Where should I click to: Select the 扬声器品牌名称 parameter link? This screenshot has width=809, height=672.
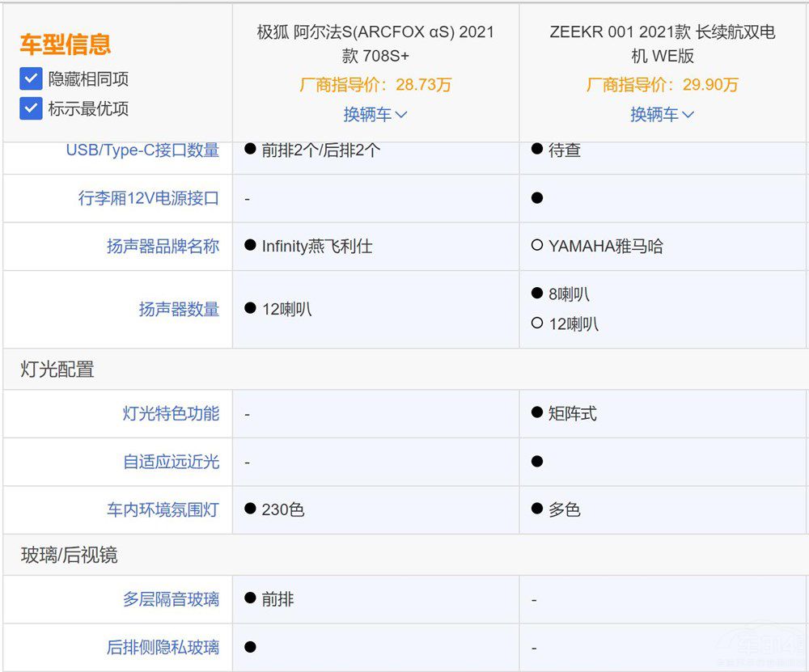(x=163, y=247)
